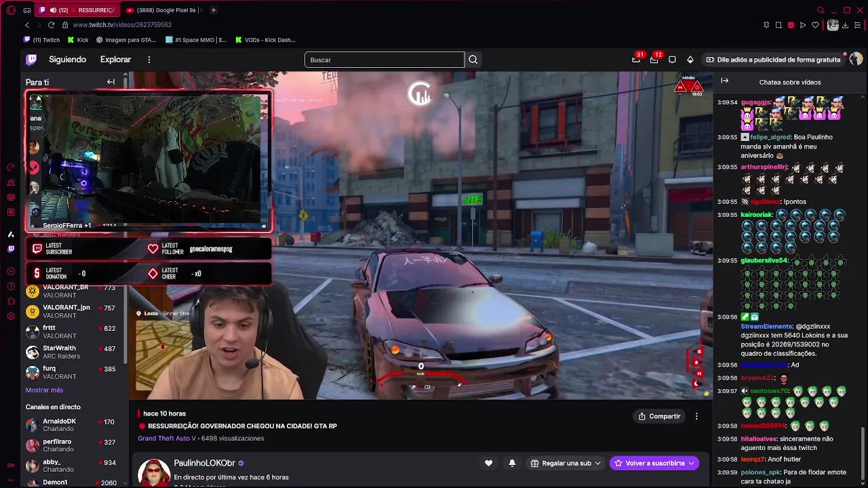The image size is (868, 488).
Task: Open video options three-dot menu
Action: (x=696, y=416)
